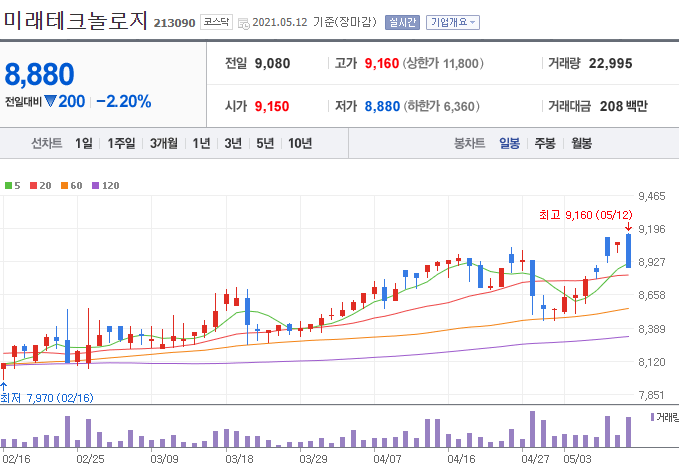Click the 하한가 6,360 text
Viewport: 679px width, 472px height.
tap(442, 106)
